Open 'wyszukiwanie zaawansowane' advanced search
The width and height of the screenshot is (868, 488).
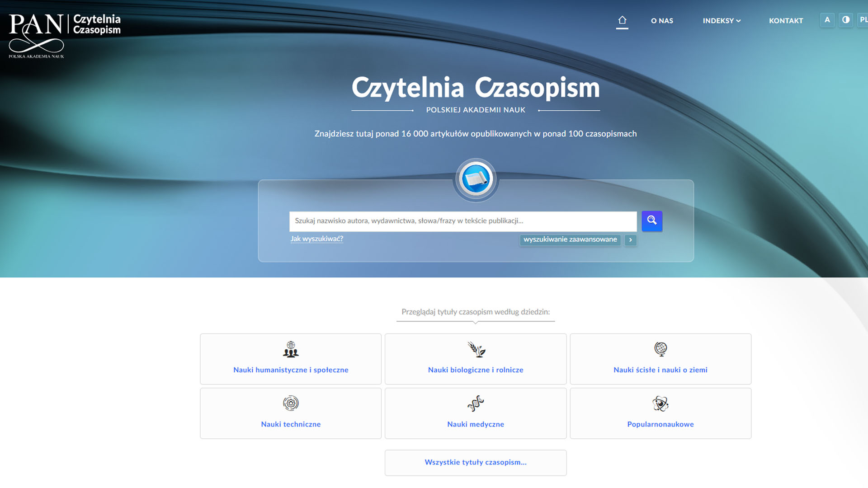pyautogui.click(x=570, y=239)
